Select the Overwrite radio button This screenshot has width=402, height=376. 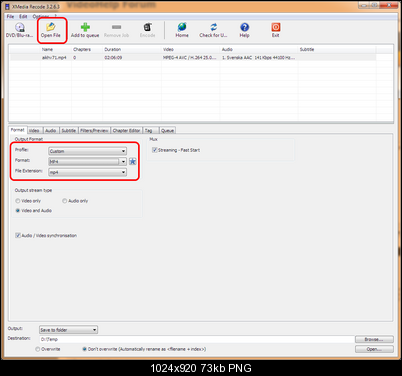pos(38,349)
